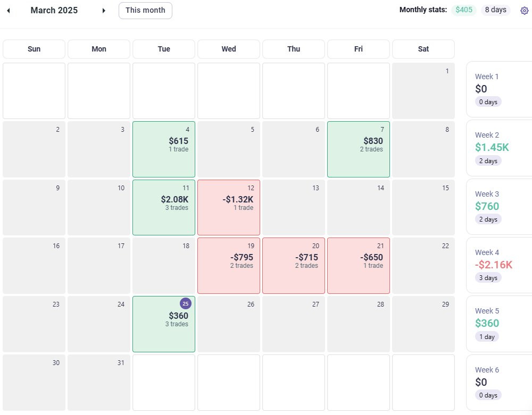Click the monthly stats $405 badge
This screenshot has height=415, width=532.
[464, 10]
